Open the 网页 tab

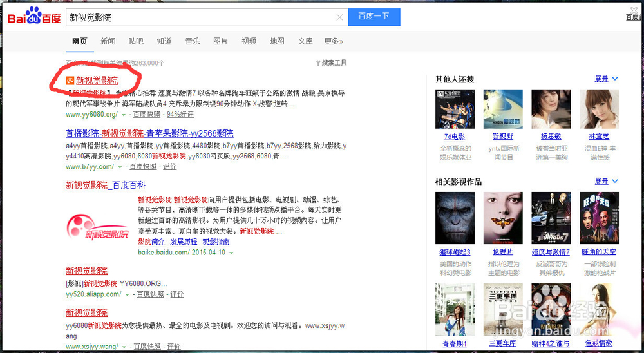tap(80, 41)
